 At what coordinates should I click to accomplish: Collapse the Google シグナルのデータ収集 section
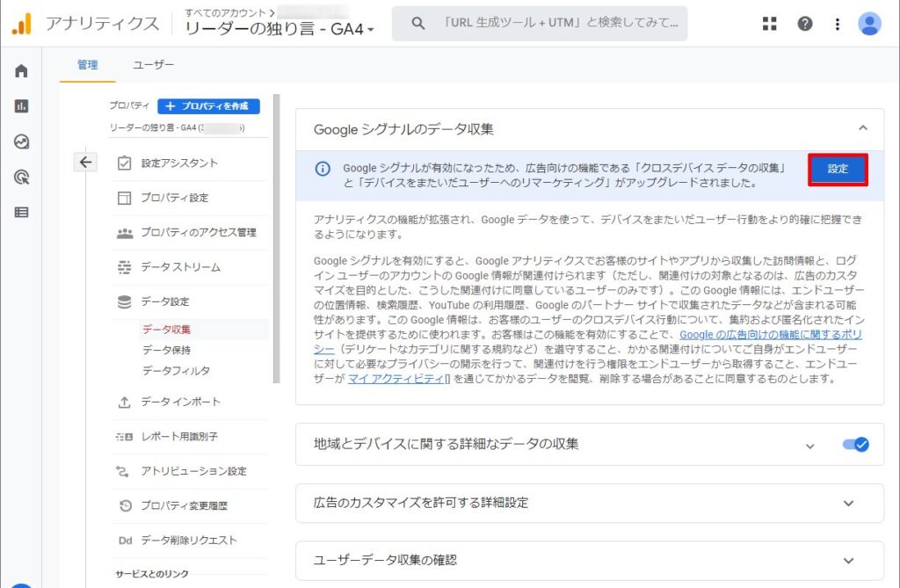pyautogui.click(x=863, y=128)
